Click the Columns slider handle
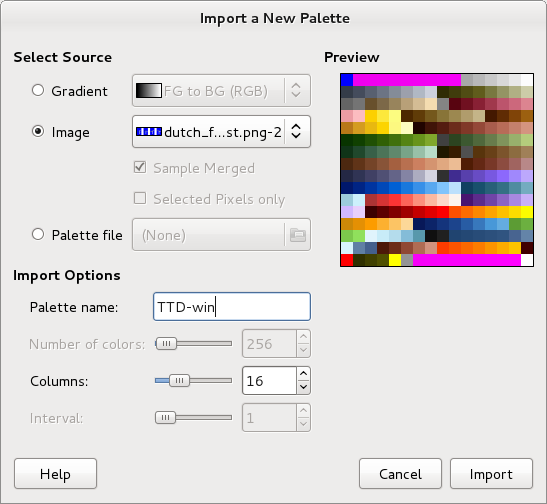Screen dimensions: 547x504 click(x=179, y=381)
